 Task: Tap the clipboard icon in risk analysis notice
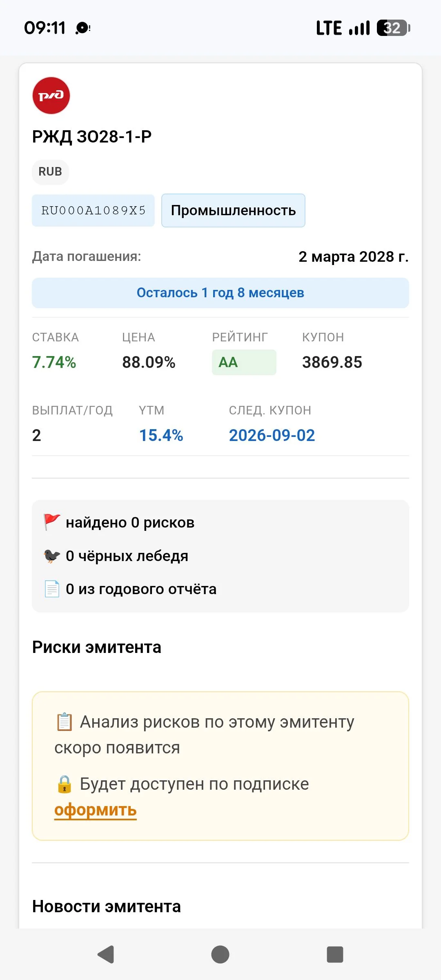click(65, 722)
